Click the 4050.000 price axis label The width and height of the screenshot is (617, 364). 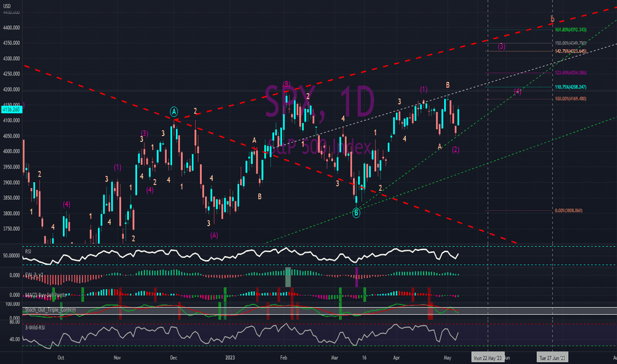[11, 136]
